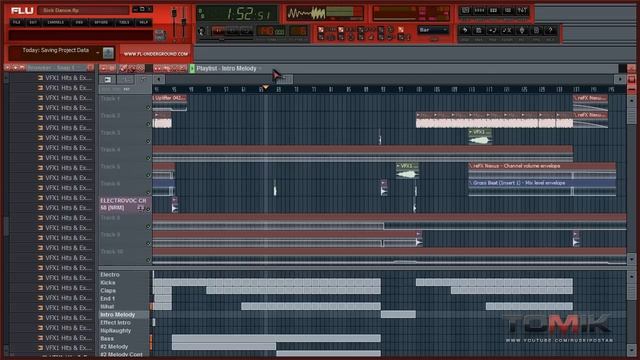Click the project info icon beside help
Image resolution: width=640 pixels, height=360 pixels.
536,30
